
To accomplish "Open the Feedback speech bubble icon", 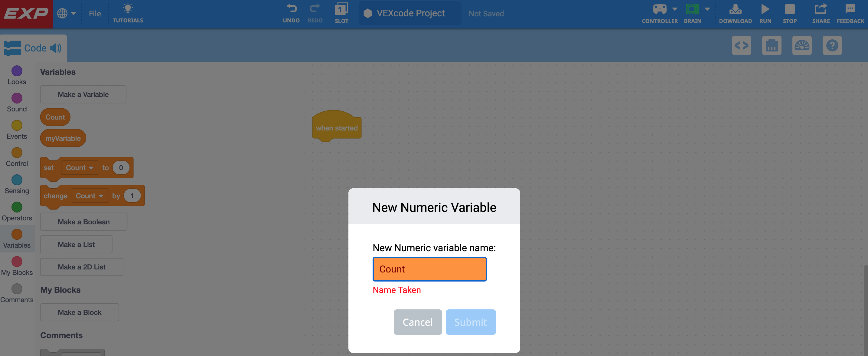I will 850,9.
